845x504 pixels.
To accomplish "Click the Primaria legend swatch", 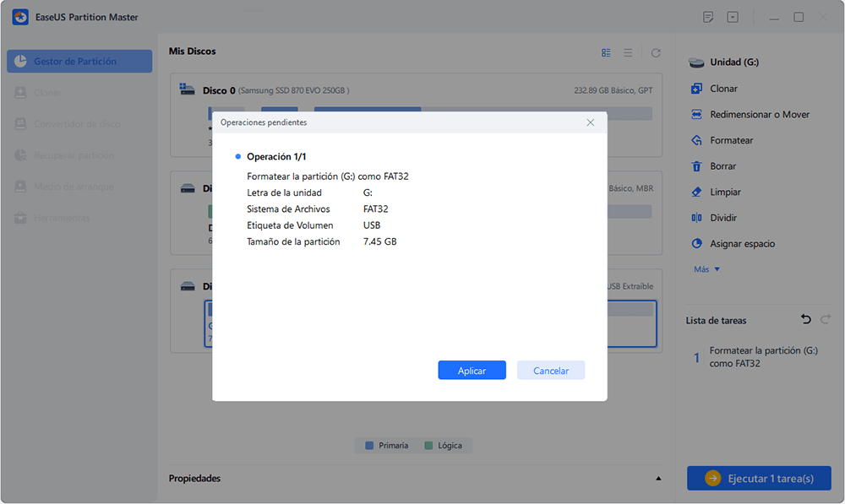I will (369, 445).
